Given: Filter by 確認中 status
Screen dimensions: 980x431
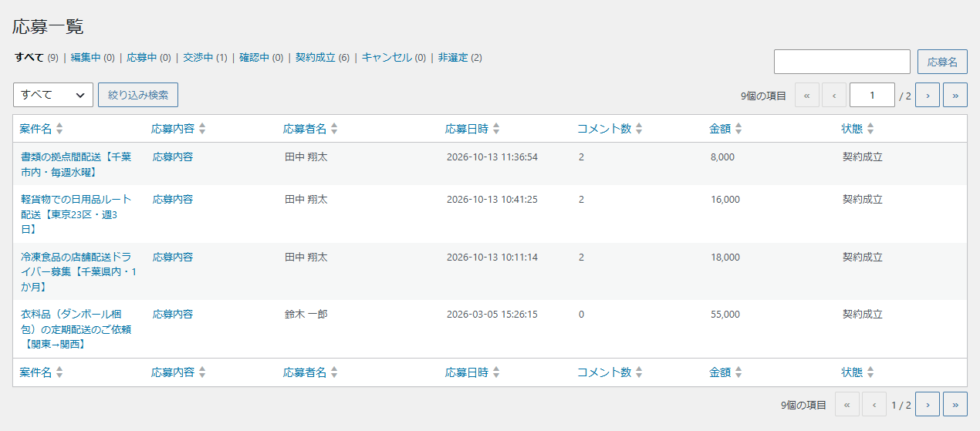Looking at the screenshot, I should (261, 57).
